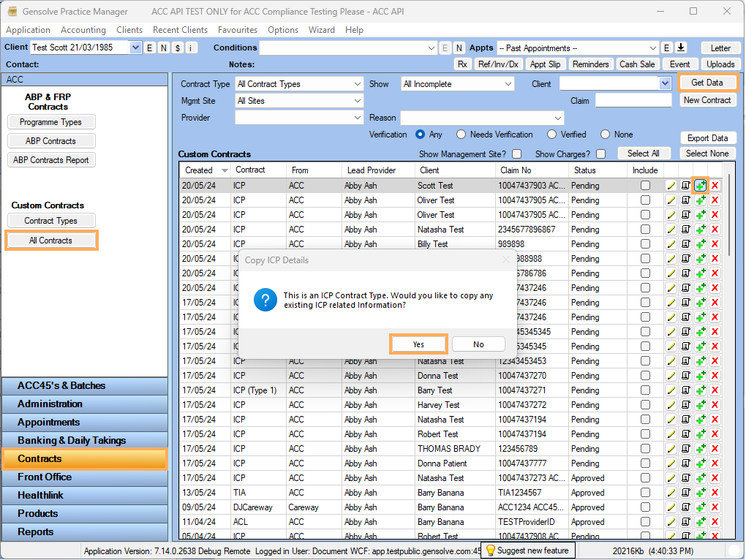Click the Export Data button
Screen dimensions: 746x560
(x=707, y=138)
